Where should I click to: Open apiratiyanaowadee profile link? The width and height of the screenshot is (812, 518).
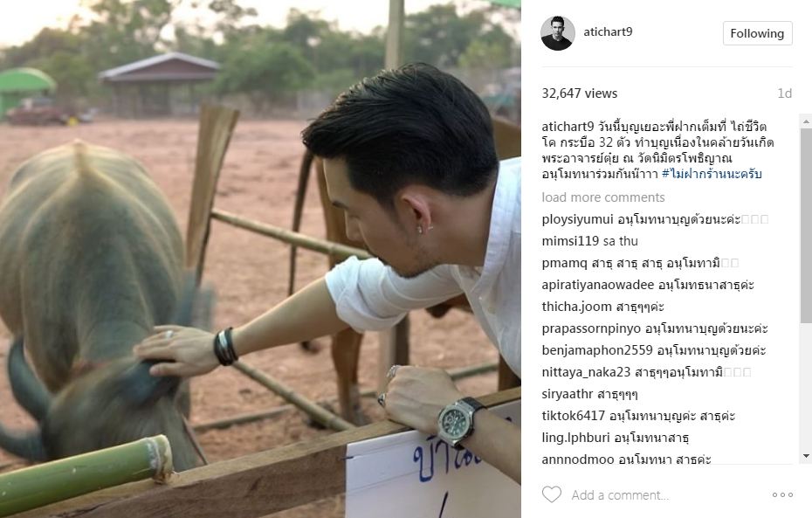tap(597, 285)
